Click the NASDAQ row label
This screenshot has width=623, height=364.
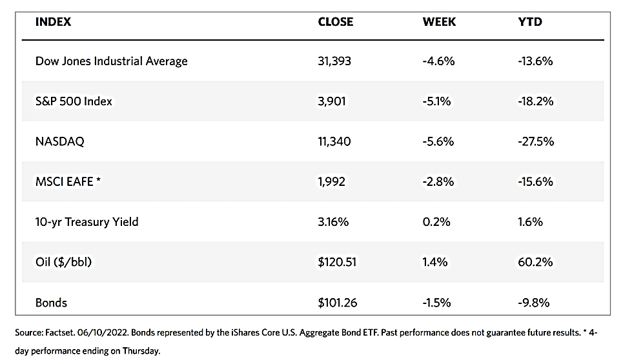pyautogui.click(x=60, y=141)
